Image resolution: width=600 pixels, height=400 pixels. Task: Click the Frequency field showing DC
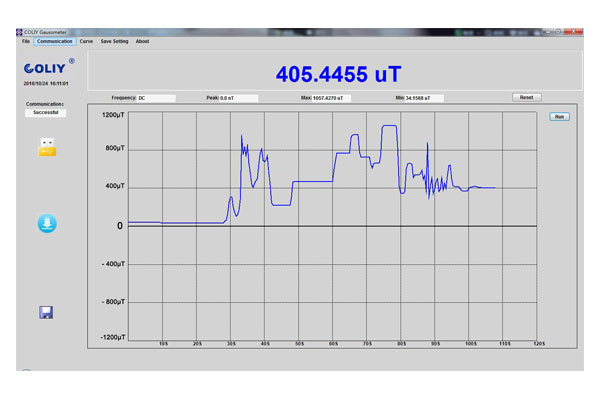click(x=156, y=98)
